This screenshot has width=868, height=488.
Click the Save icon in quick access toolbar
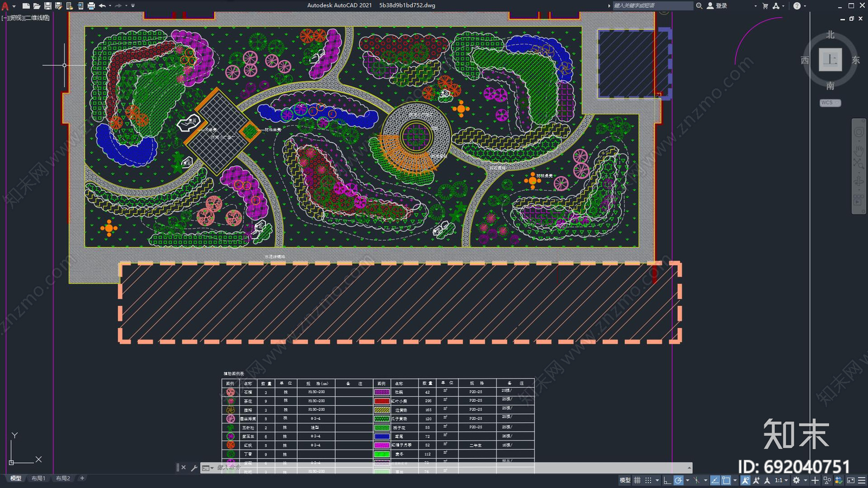[x=48, y=6]
